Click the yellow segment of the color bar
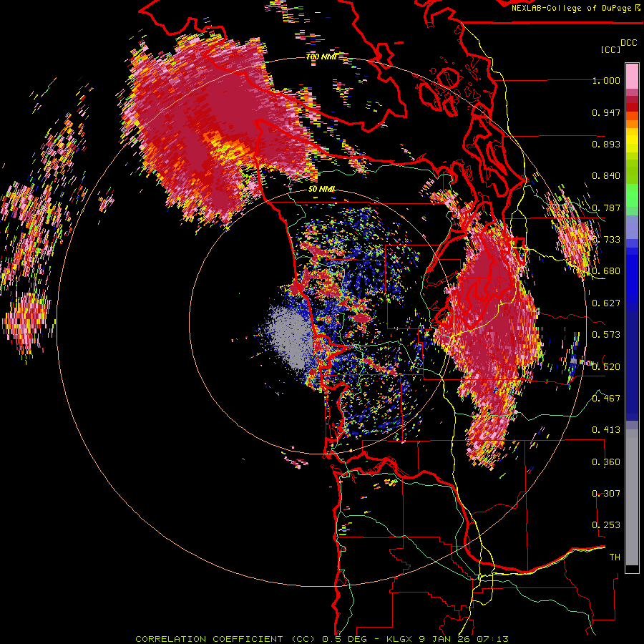 pos(632,140)
